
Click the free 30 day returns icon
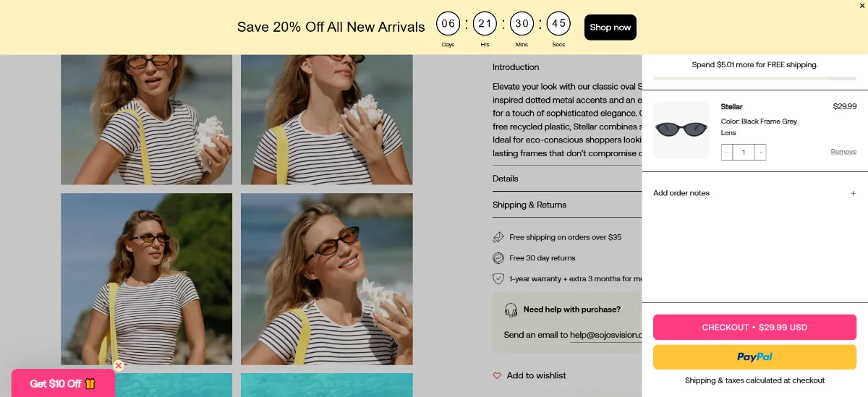click(x=498, y=258)
